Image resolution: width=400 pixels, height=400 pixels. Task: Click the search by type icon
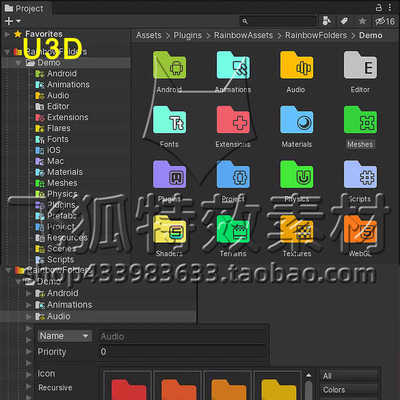point(327,21)
